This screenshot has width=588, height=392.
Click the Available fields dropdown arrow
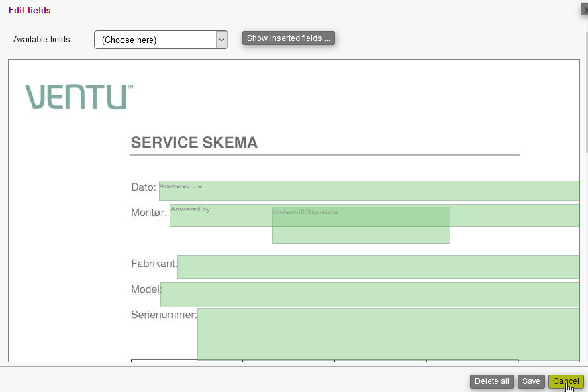click(222, 40)
